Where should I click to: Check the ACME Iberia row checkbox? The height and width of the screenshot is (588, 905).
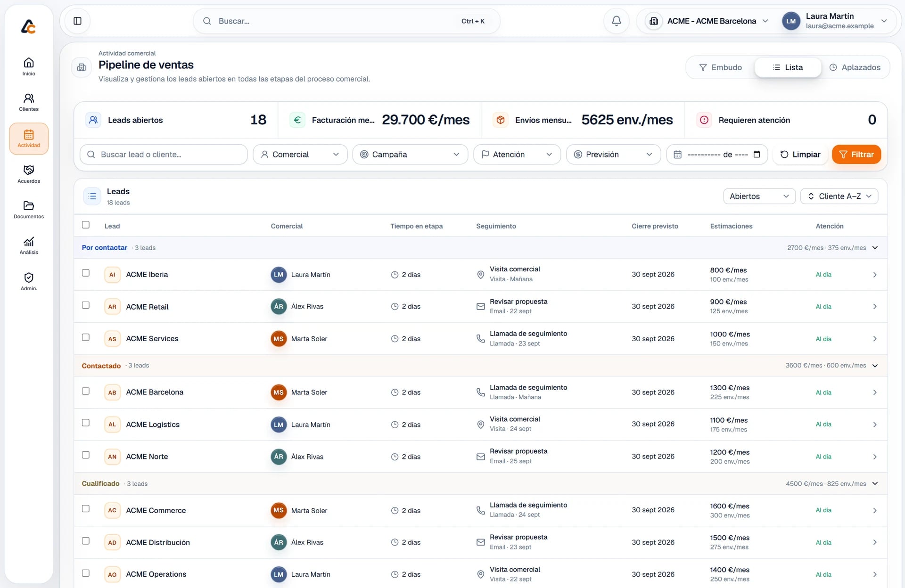85,273
